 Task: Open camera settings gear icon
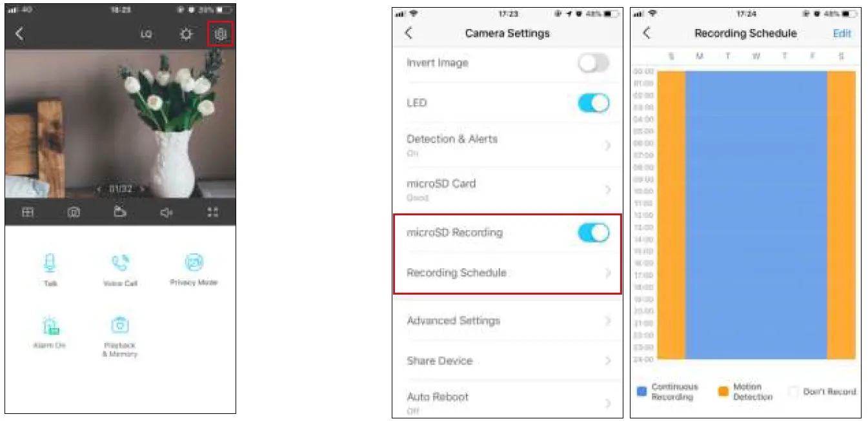221,34
